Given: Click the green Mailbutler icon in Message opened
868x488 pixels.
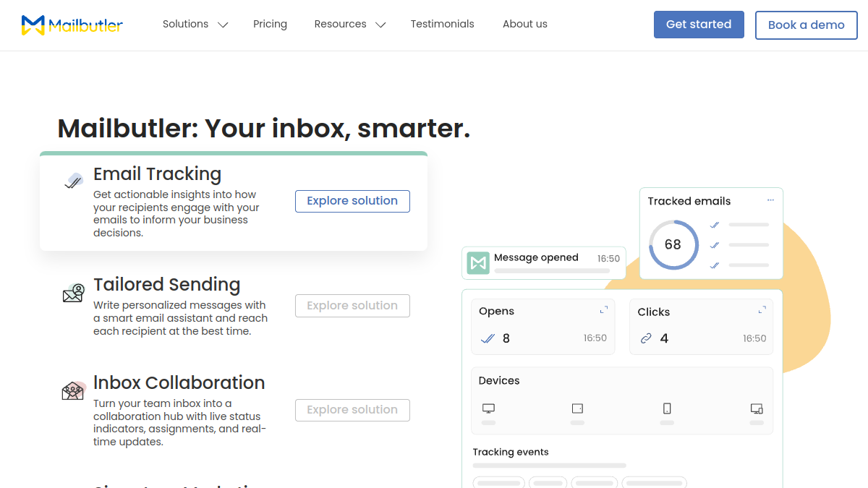Looking at the screenshot, I should [x=478, y=263].
